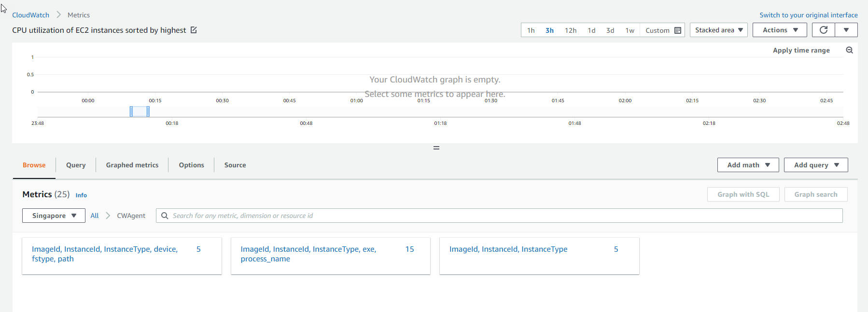The image size is (868, 312).
Task: Click the search magnifier icon in metrics search
Action: point(165,216)
